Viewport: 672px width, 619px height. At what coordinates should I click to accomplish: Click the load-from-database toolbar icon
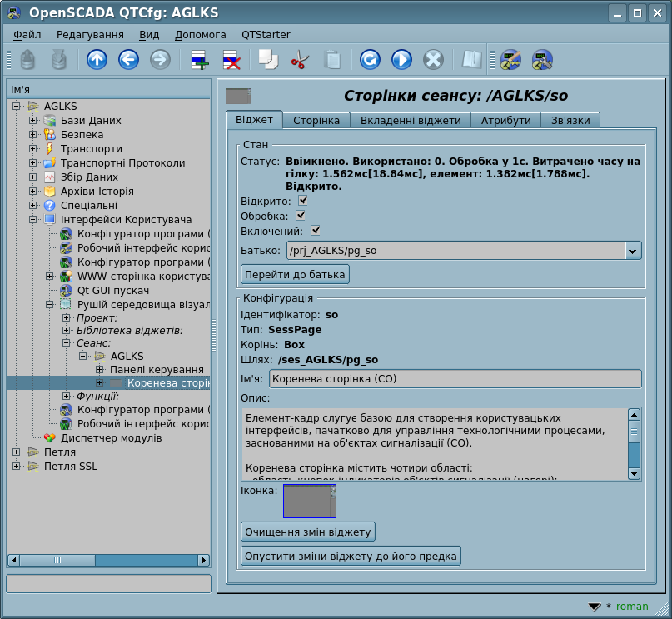click(x=27, y=60)
